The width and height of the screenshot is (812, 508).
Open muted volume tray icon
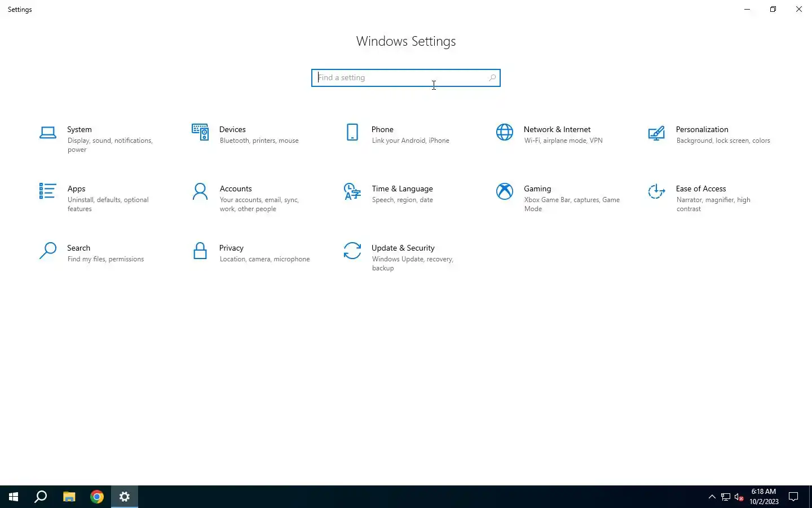pos(739,497)
